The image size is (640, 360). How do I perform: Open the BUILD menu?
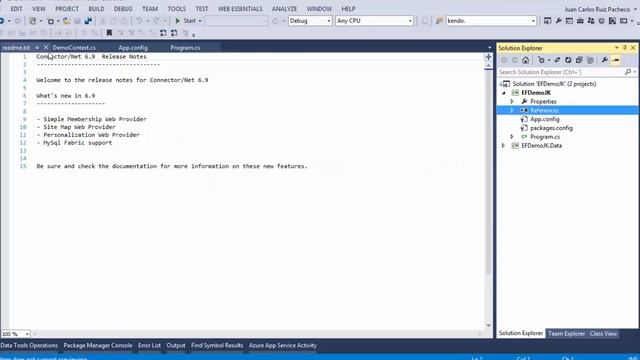(x=96, y=9)
